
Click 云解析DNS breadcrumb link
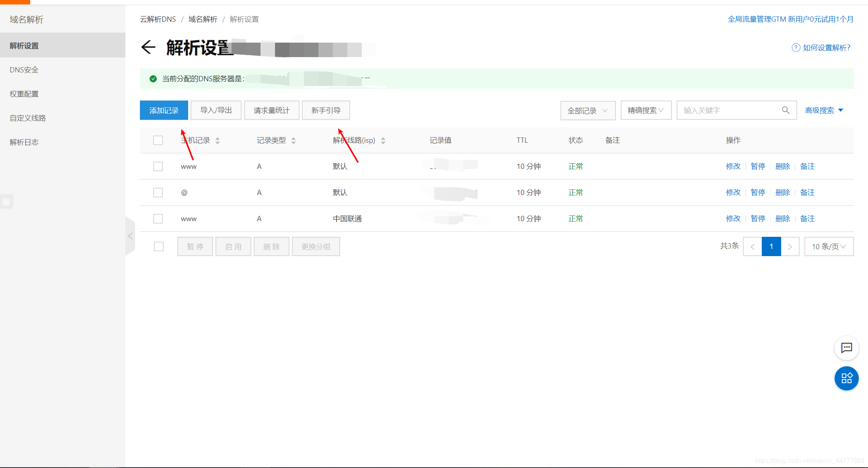point(158,19)
